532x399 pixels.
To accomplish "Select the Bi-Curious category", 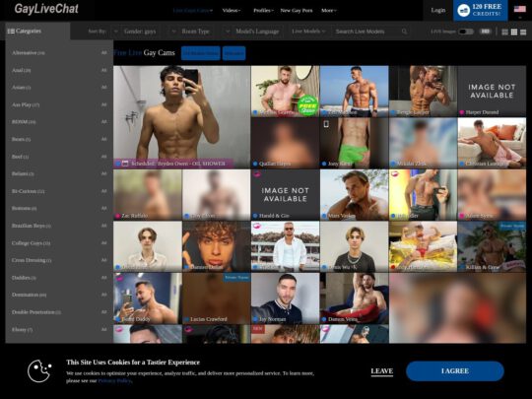I will [x=29, y=191].
